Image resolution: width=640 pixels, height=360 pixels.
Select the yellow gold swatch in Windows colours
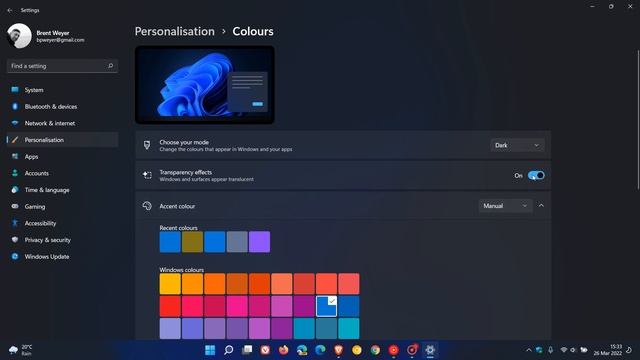[170, 284]
